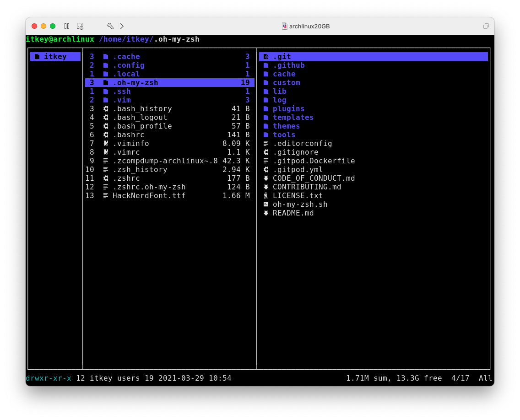Click vim icon beside .vimrc
The height and width of the screenshot is (420, 520).
click(x=106, y=152)
